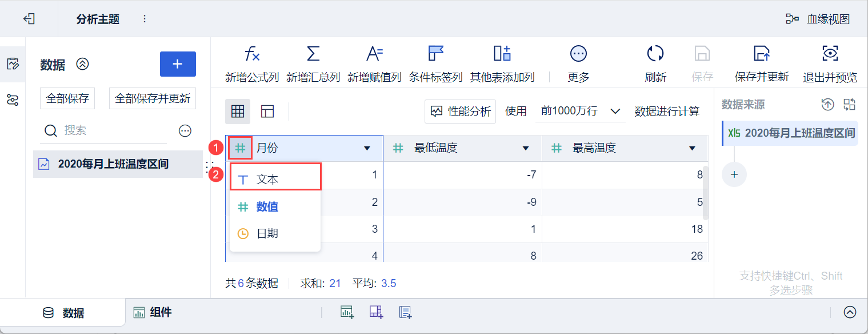Click the 性能分析 button
Image resolution: width=868 pixels, height=334 pixels.
pyautogui.click(x=461, y=112)
